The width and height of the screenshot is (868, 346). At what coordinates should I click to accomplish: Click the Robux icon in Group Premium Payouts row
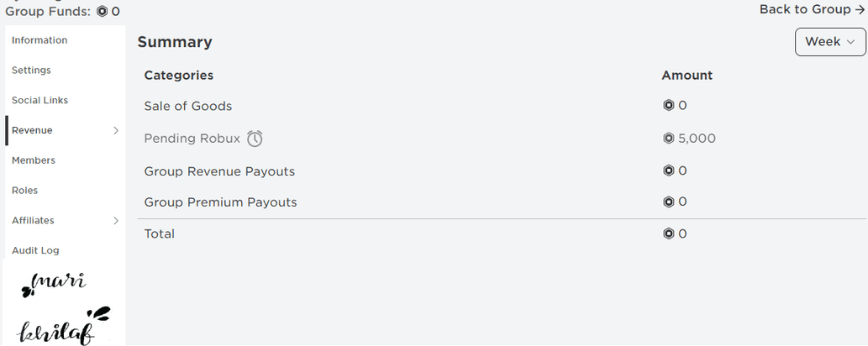pyautogui.click(x=668, y=202)
